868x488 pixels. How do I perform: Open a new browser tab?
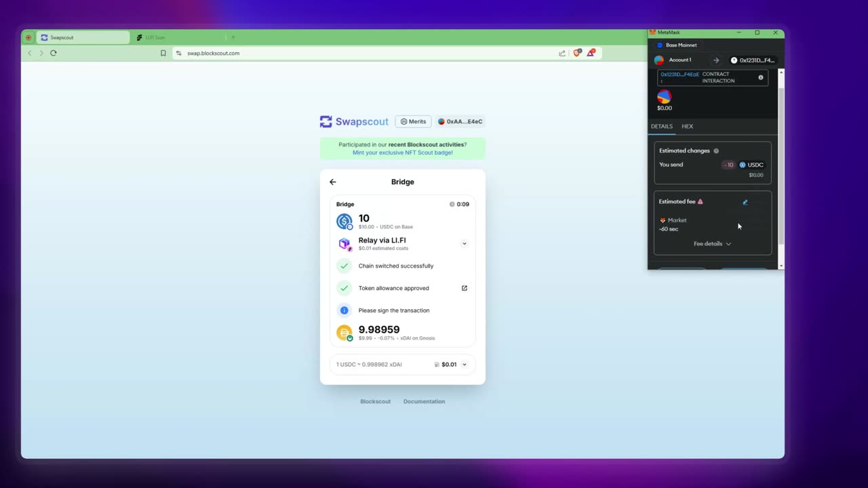(233, 37)
